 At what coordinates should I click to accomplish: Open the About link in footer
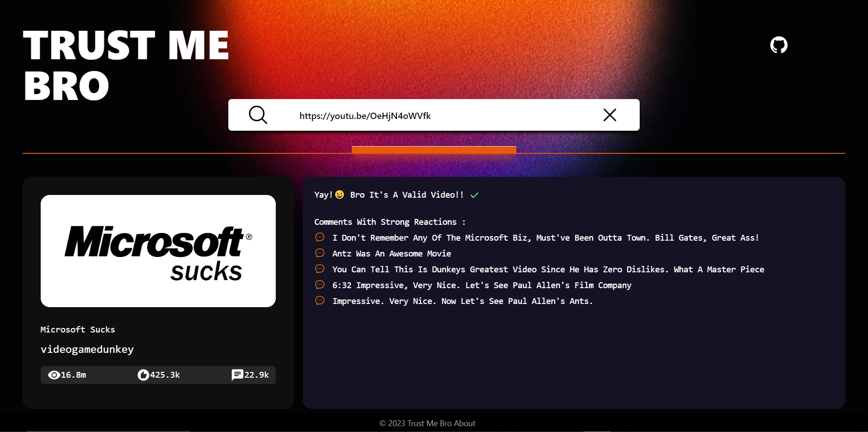pos(465,423)
